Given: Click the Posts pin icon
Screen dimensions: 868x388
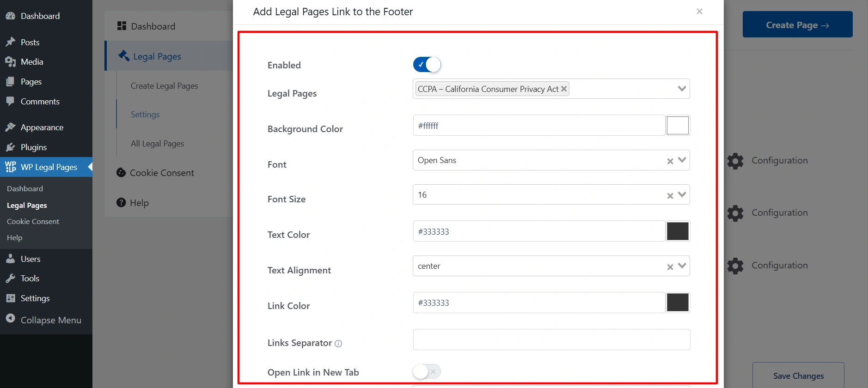Looking at the screenshot, I should point(10,42).
